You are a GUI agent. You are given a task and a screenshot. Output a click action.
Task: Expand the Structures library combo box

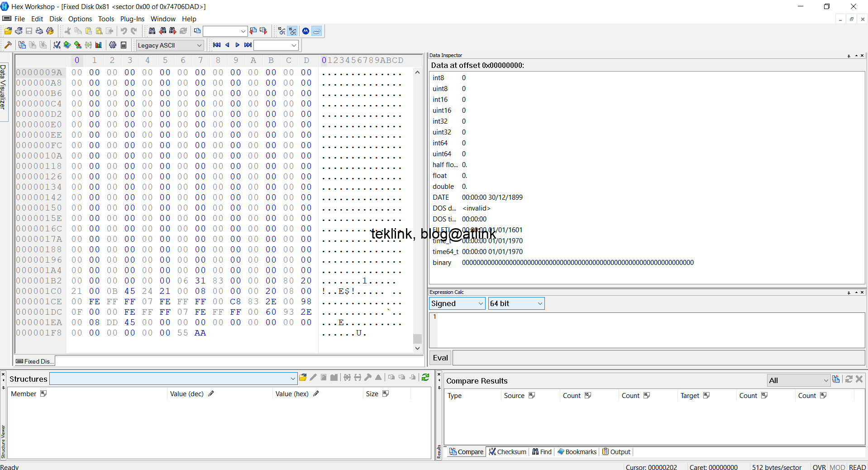[x=293, y=379]
